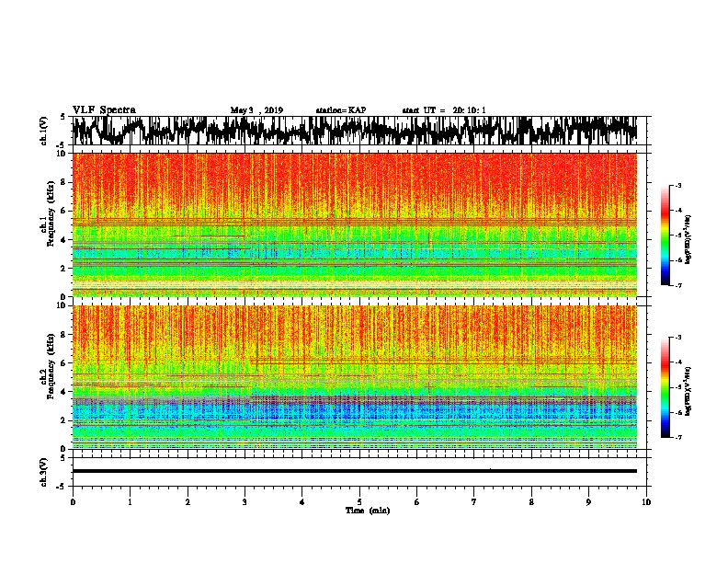Click time axis tick label '6'
The width and height of the screenshot is (728, 563).
point(416,502)
